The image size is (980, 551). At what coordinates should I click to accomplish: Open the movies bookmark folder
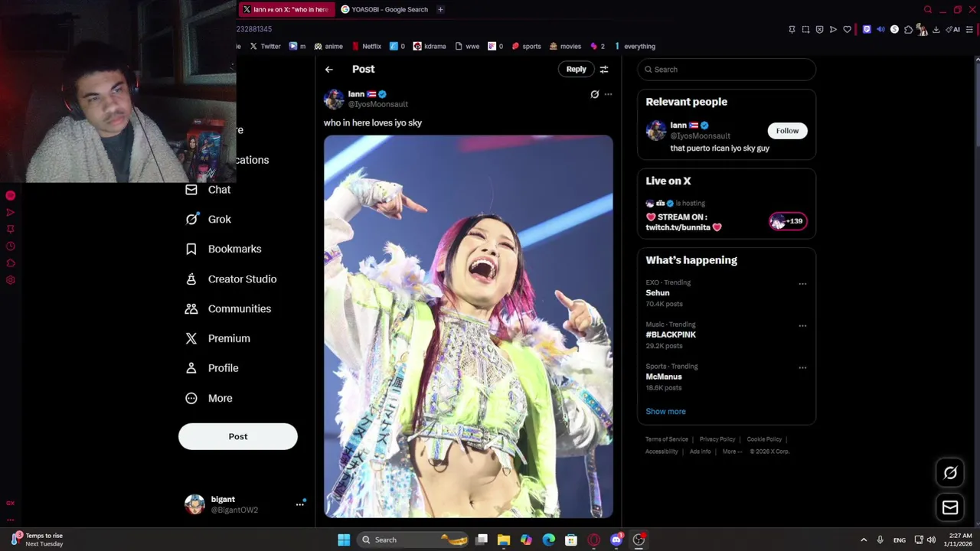coord(565,47)
